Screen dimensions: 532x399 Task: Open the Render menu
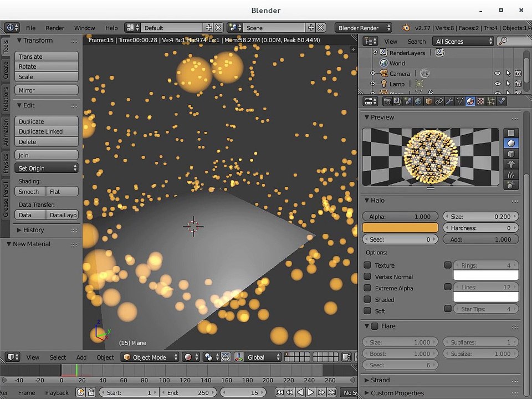pyautogui.click(x=55, y=28)
